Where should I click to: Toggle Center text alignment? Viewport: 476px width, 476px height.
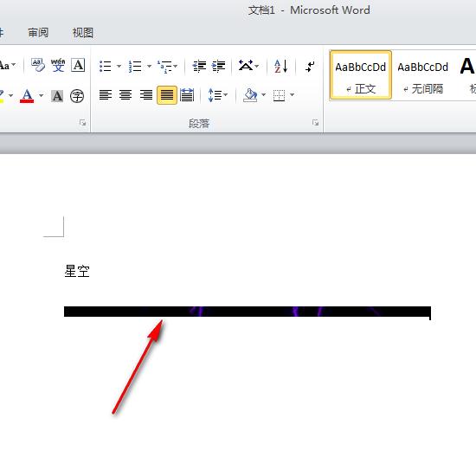pos(125,95)
